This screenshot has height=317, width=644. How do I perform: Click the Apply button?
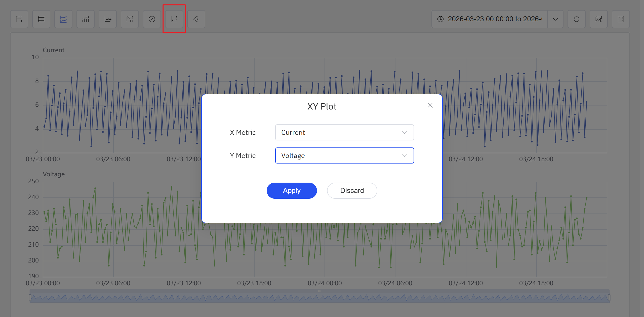coord(292,191)
